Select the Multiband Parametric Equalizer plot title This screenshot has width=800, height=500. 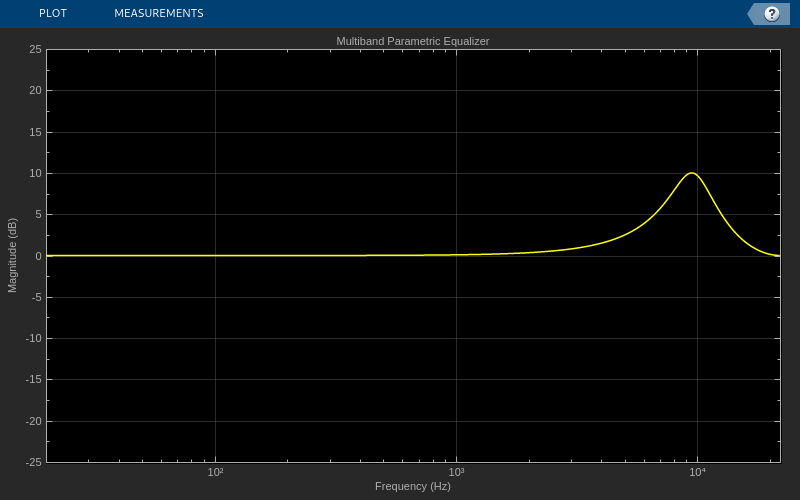(412, 41)
